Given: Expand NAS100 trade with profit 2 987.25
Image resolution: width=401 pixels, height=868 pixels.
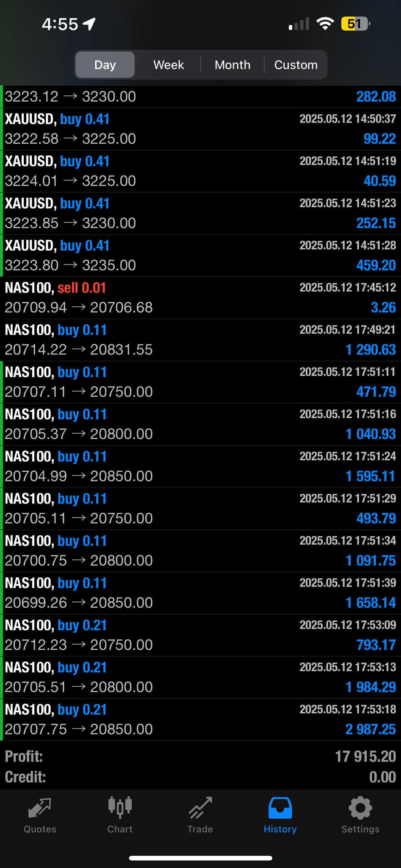Looking at the screenshot, I should pos(200,720).
